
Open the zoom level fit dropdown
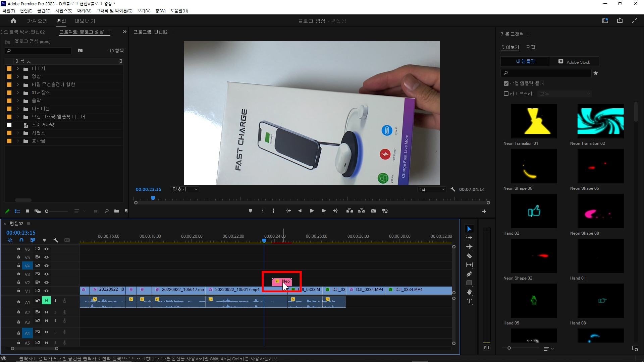[184, 190]
